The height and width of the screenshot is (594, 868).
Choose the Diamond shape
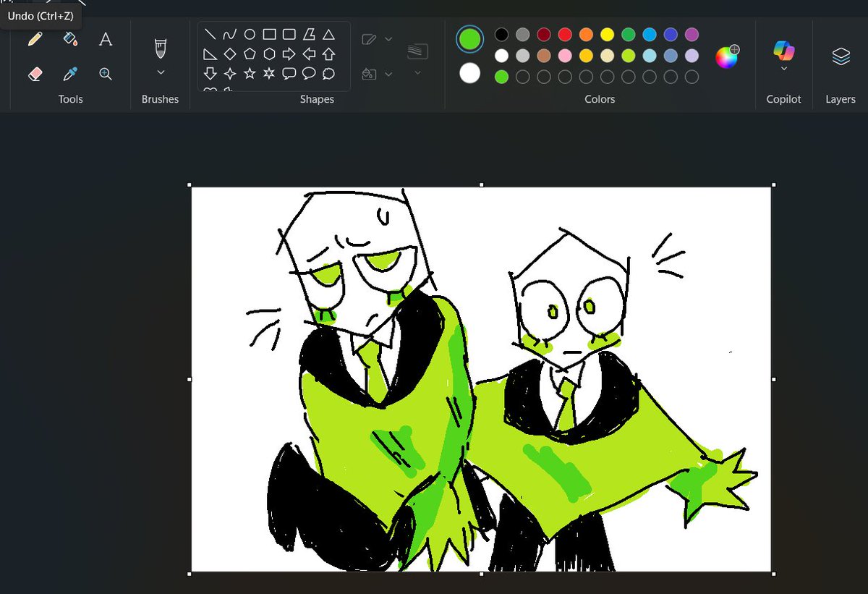pyautogui.click(x=229, y=54)
